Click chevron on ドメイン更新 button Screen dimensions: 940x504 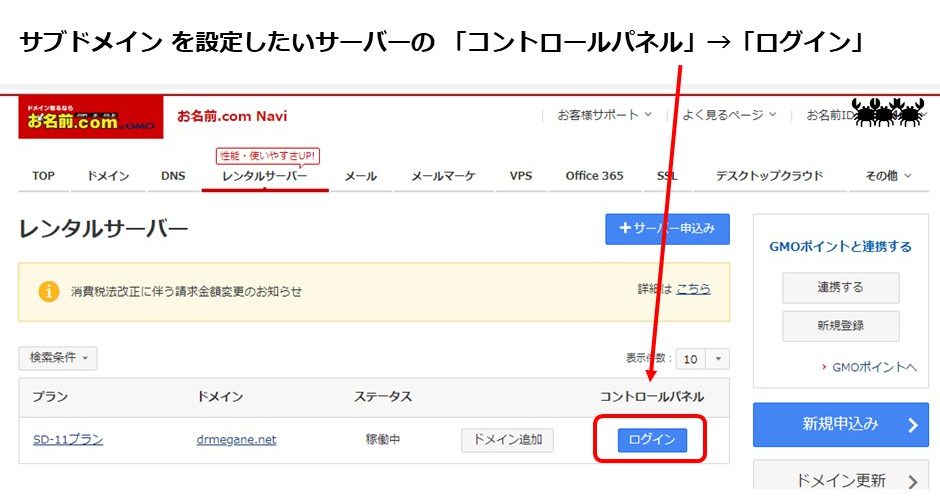tap(912, 481)
